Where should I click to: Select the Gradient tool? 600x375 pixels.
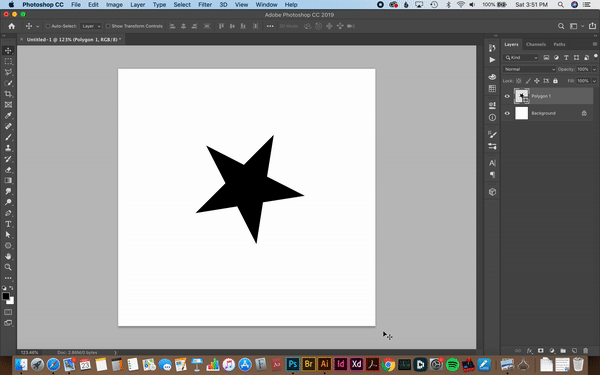[x=8, y=180]
